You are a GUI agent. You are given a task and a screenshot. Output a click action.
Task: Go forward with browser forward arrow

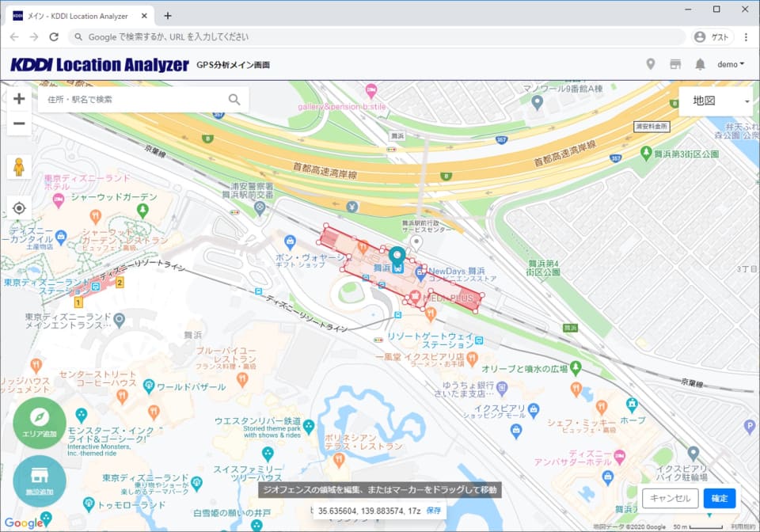[34, 37]
